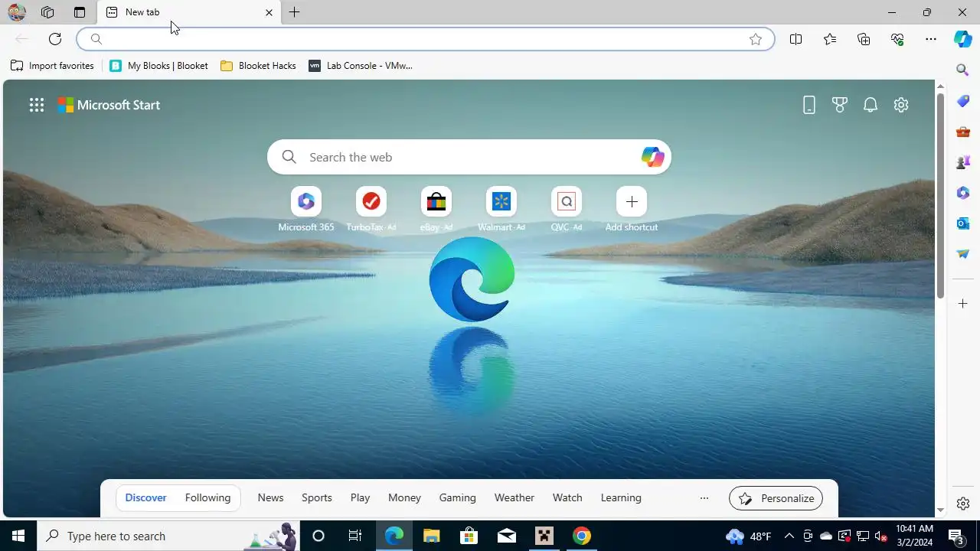Open the News feed tab
980x551 pixels.
pyautogui.click(x=270, y=497)
